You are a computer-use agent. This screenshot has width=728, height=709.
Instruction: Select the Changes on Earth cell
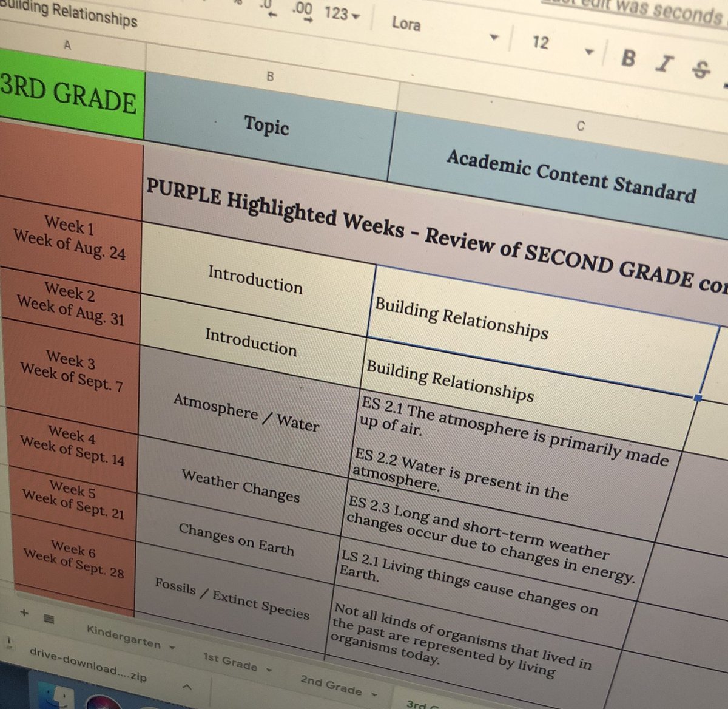coord(236,540)
